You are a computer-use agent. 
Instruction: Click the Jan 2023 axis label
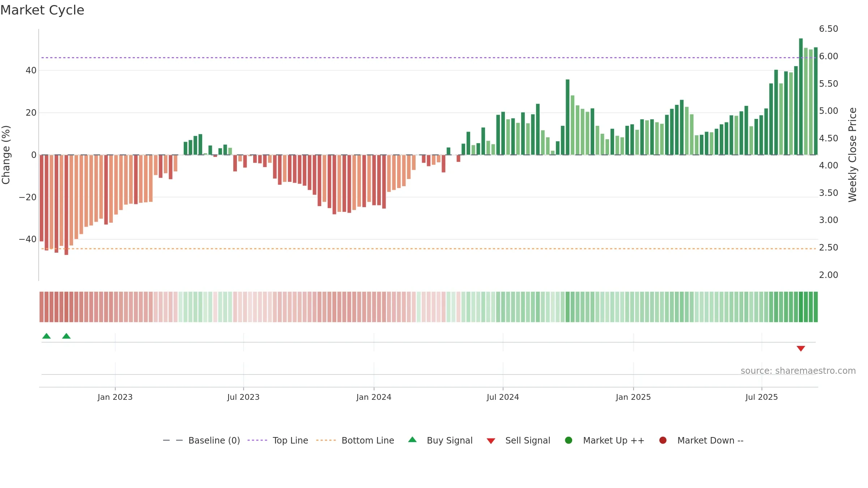click(115, 397)
